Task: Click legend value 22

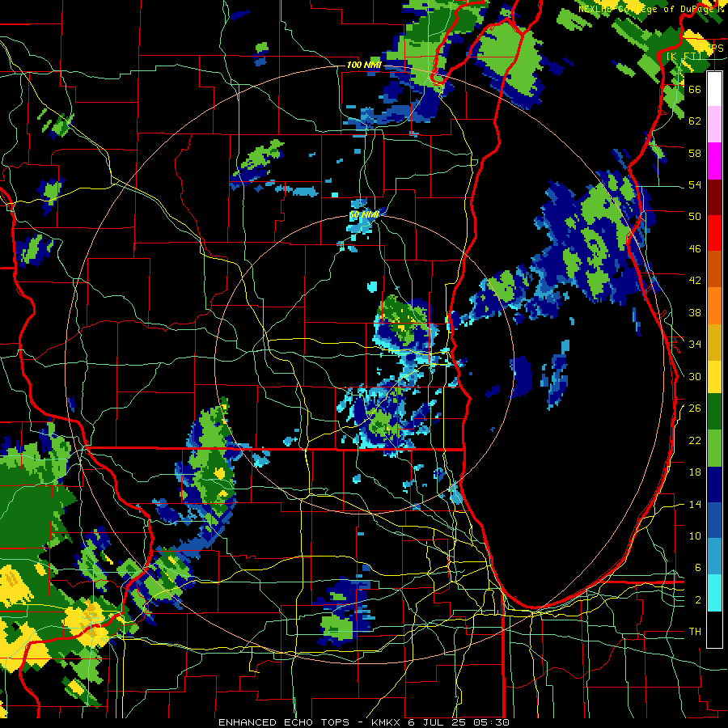Action: (x=695, y=440)
